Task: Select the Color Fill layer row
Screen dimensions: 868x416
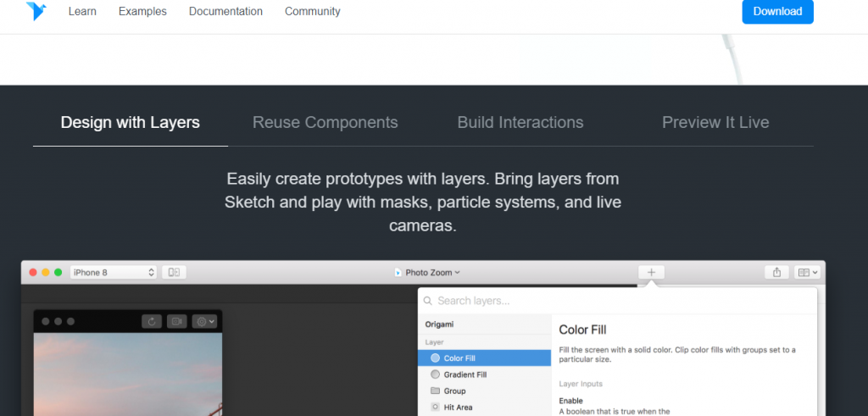Action: click(484, 358)
